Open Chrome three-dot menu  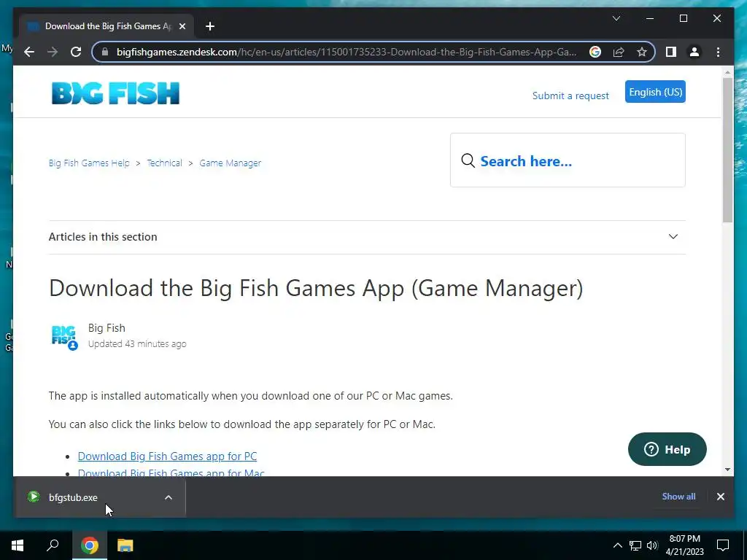(x=718, y=52)
